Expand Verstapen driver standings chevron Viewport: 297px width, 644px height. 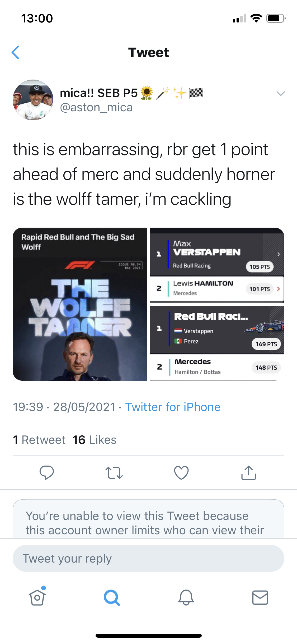[279, 254]
